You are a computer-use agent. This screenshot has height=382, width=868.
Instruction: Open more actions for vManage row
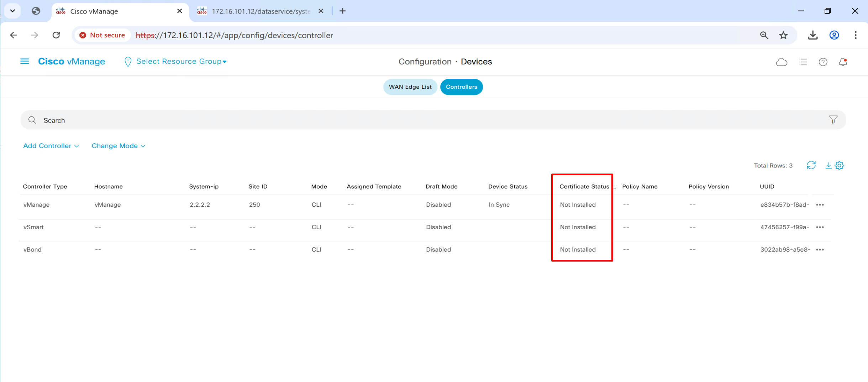[x=820, y=205]
